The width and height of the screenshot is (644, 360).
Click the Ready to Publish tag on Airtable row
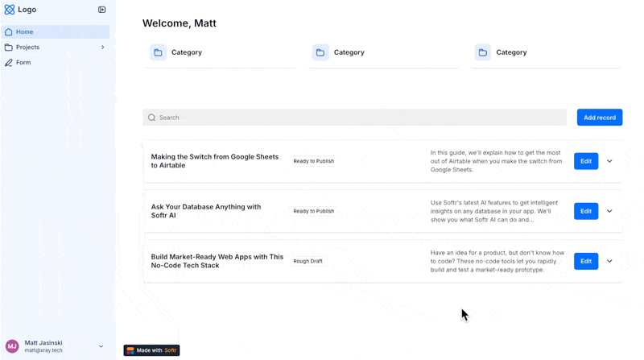click(314, 161)
